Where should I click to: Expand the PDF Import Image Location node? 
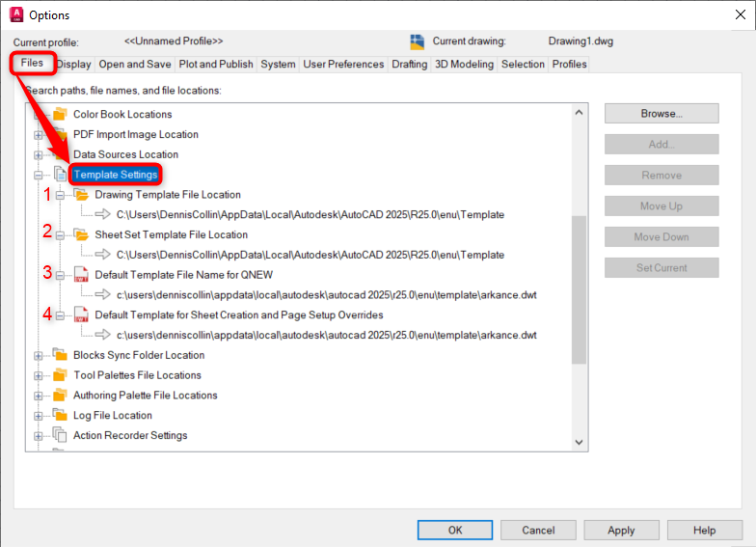coord(39,135)
